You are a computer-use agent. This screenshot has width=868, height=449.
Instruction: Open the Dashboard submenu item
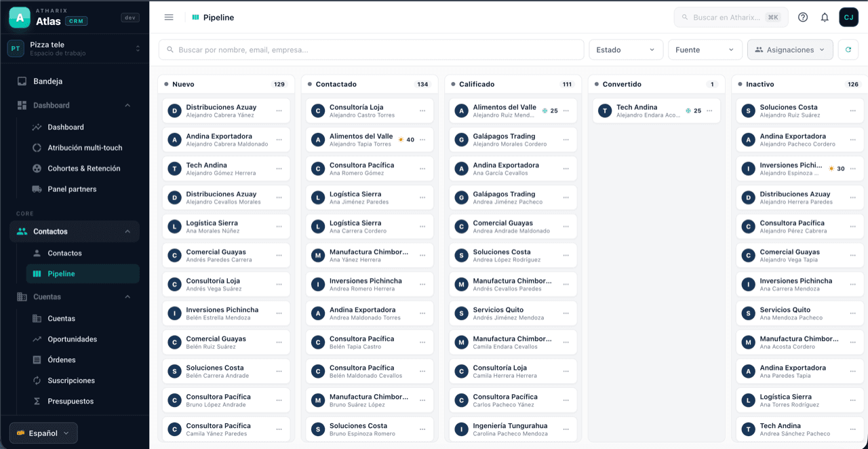pyautogui.click(x=83, y=128)
